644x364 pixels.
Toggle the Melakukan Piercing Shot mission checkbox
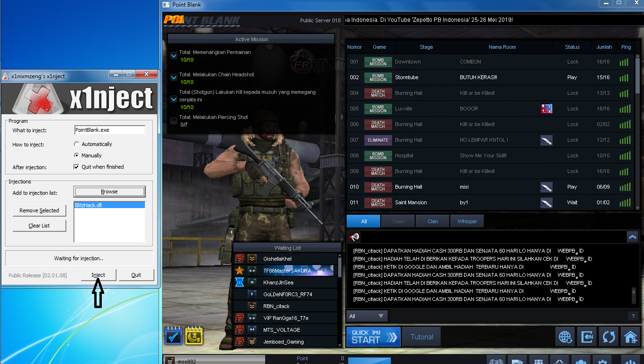pos(174,121)
